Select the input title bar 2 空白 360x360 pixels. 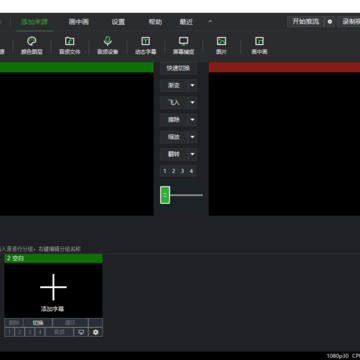point(53,258)
